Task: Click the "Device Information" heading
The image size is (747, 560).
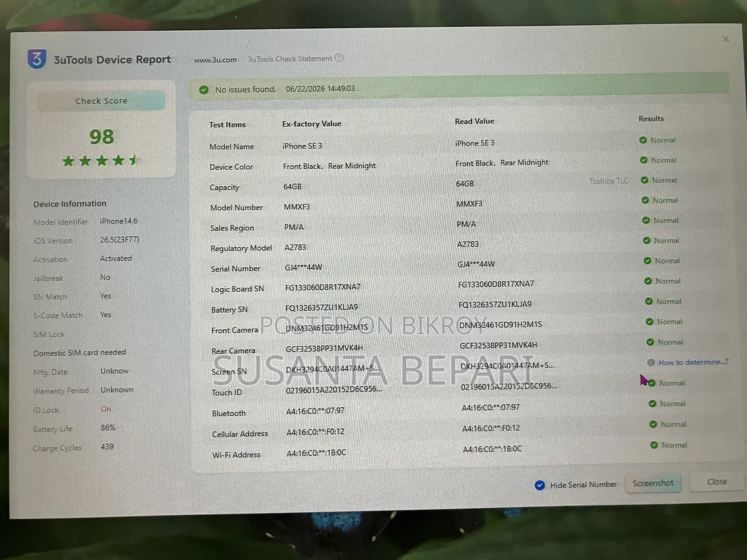Action: [x=70, y=203]
